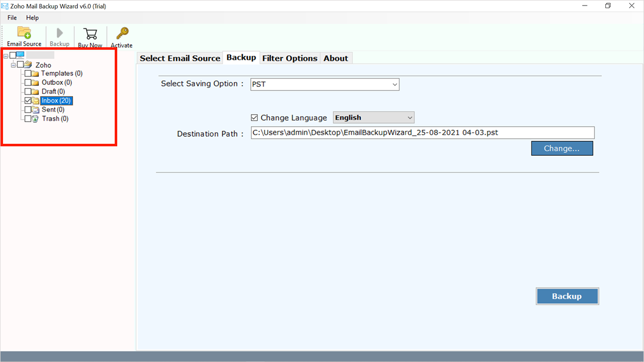Click the Select Saving Option label
This screenshot has height=362, width=644.
tap(202, 83)
